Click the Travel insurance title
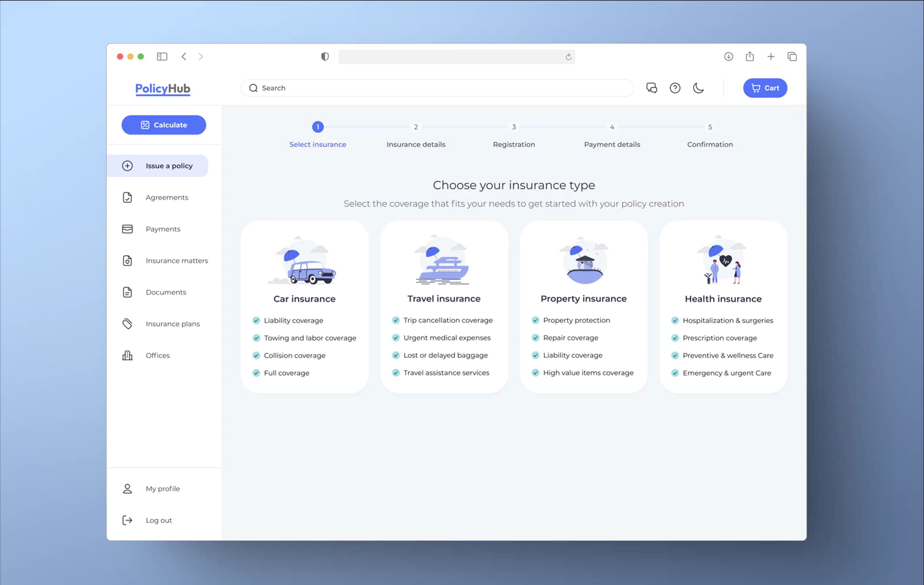 pyautogui.click(x=444, y=298)
